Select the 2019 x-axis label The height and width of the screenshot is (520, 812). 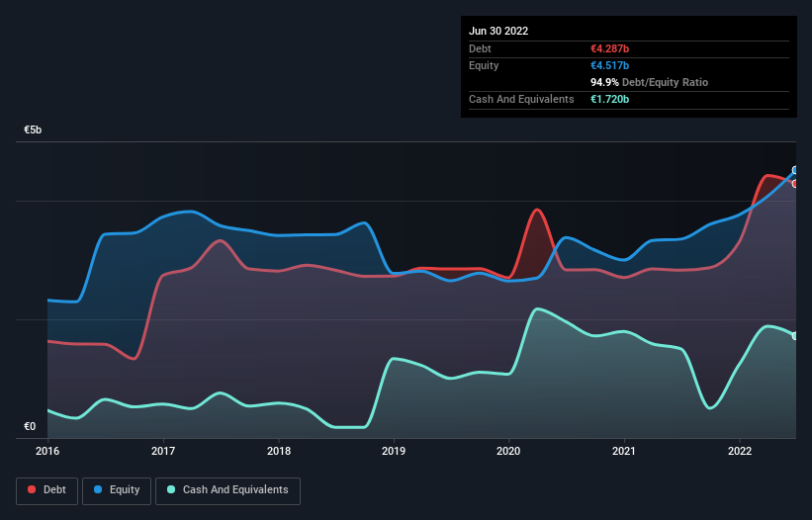[x=394, y=451]
